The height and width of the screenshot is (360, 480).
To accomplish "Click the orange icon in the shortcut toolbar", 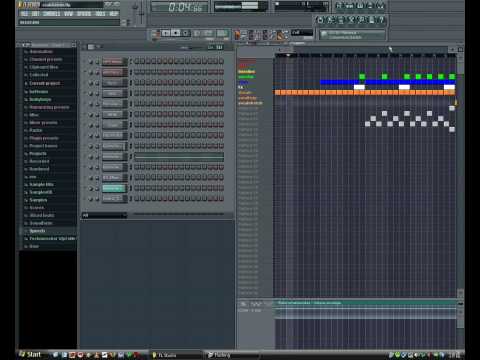I will click(237, 34).
